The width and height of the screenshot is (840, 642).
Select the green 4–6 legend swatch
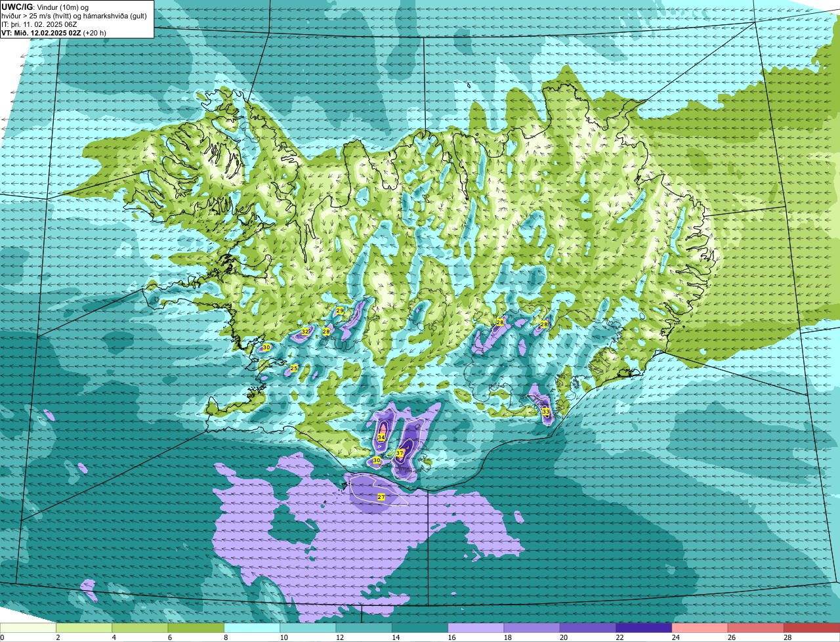(x=140, y=628)
